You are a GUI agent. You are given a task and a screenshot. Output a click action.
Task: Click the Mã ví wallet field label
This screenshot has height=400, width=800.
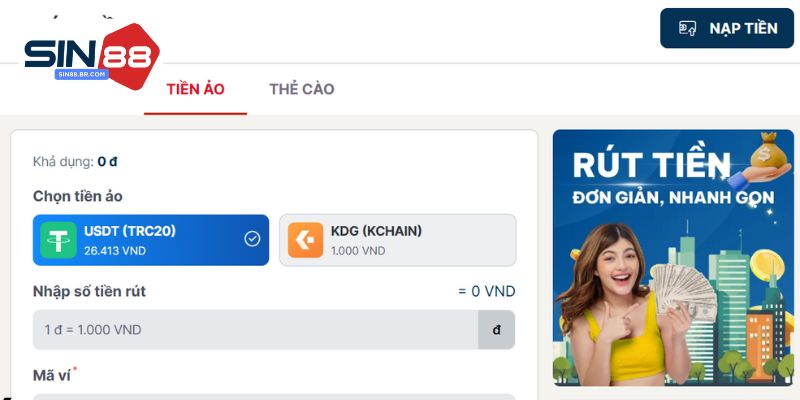(52, 376)
